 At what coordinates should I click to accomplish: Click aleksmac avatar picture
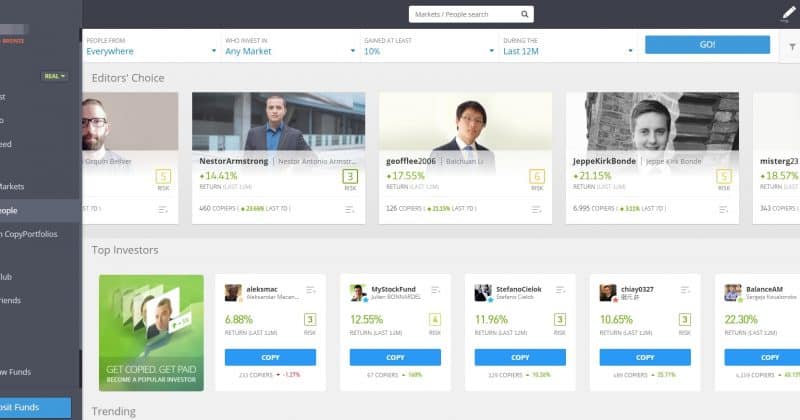(x=233, y=293)
